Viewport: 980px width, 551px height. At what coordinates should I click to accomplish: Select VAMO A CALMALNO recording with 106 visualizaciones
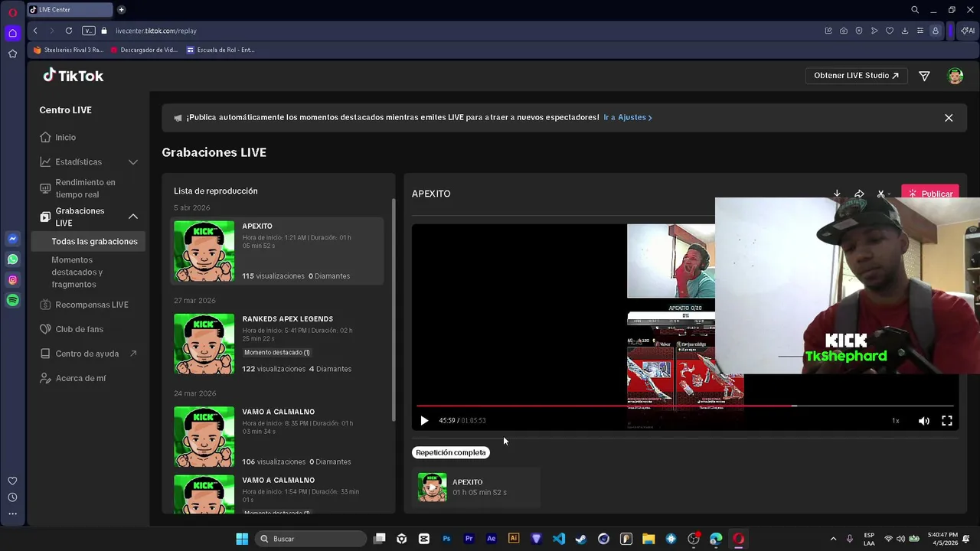pyautogui.click(x=276, y=436)
